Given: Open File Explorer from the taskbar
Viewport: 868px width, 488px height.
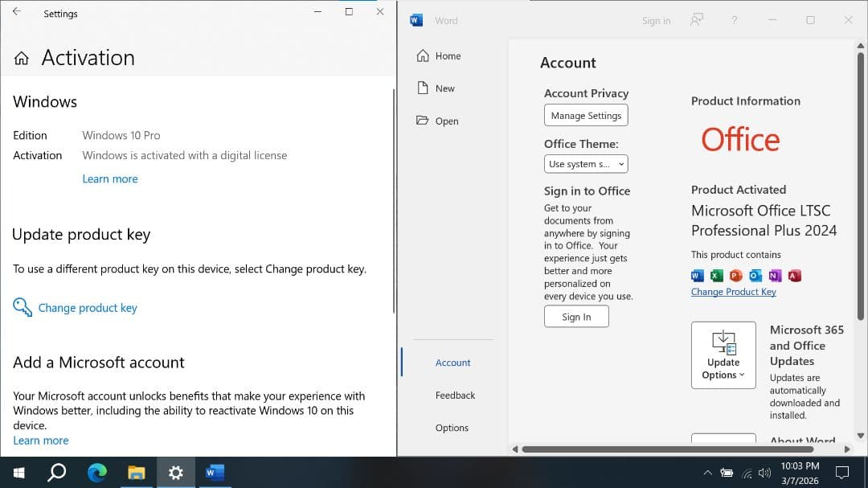Looking at the screenshot, I should click(137, 472).
